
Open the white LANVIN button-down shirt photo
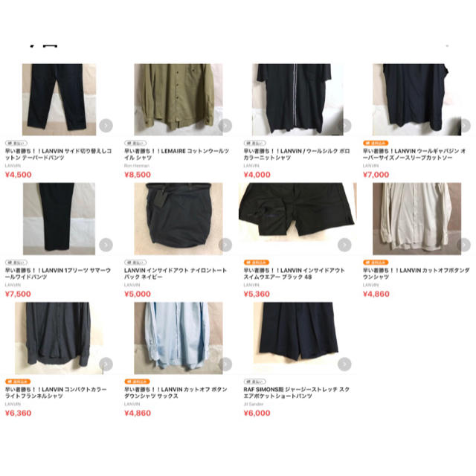pos(416,219)
